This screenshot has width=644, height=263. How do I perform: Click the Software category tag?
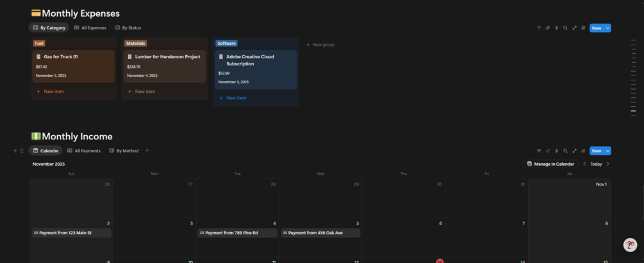point(226,43)
